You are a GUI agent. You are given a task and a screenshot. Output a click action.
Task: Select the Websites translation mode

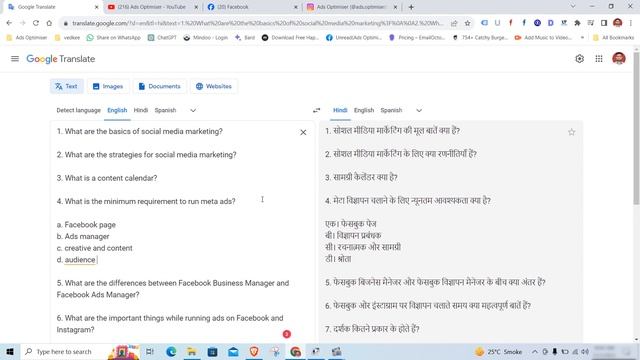[214, 86]
